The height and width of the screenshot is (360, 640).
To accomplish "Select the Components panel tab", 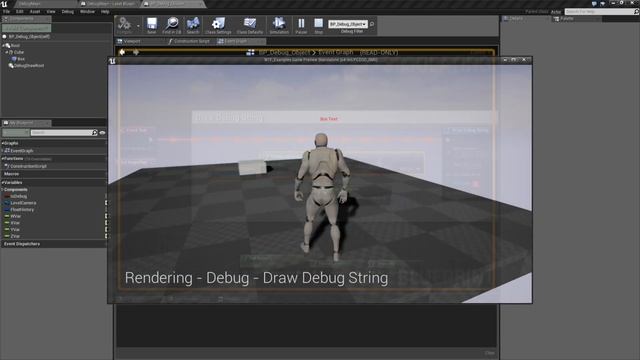I will point(27,19).
